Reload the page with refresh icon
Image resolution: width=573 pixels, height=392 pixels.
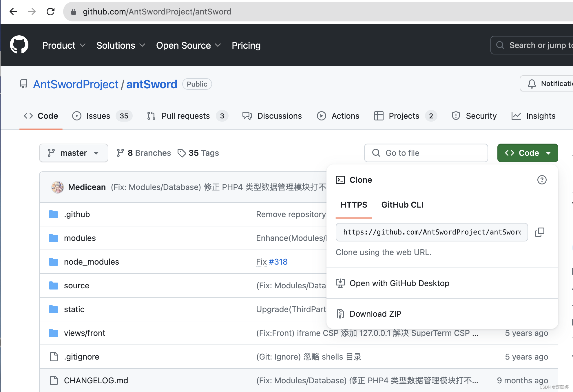50,12
